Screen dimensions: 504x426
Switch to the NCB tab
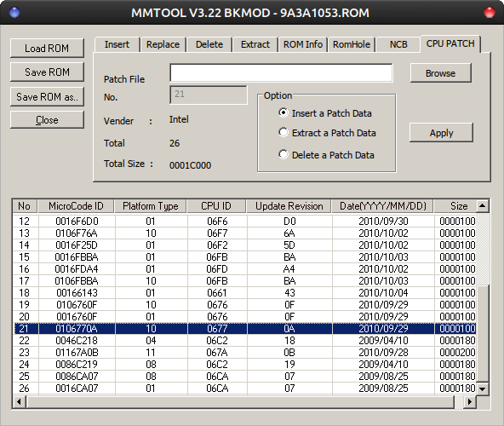pyautogui.click(x=398, y=44)
